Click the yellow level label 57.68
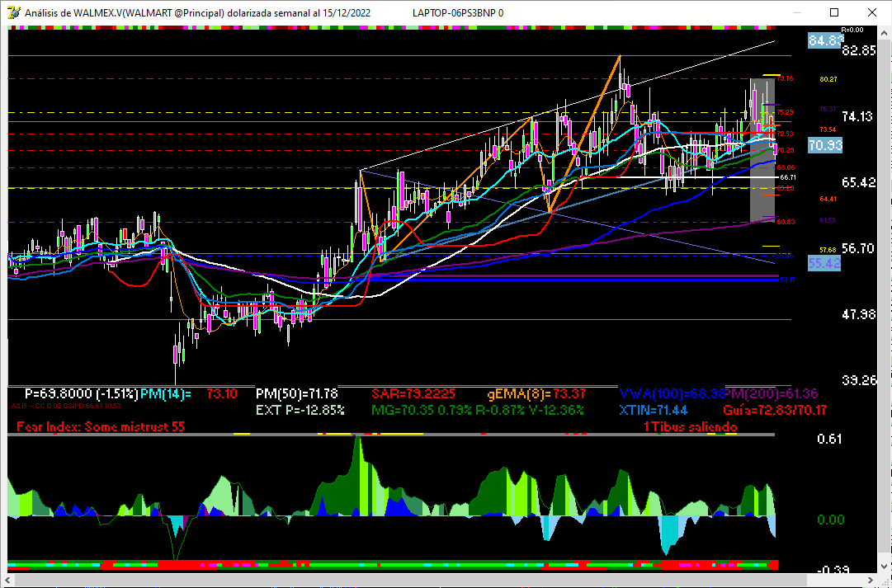892x588 pixels. point(828,250)
